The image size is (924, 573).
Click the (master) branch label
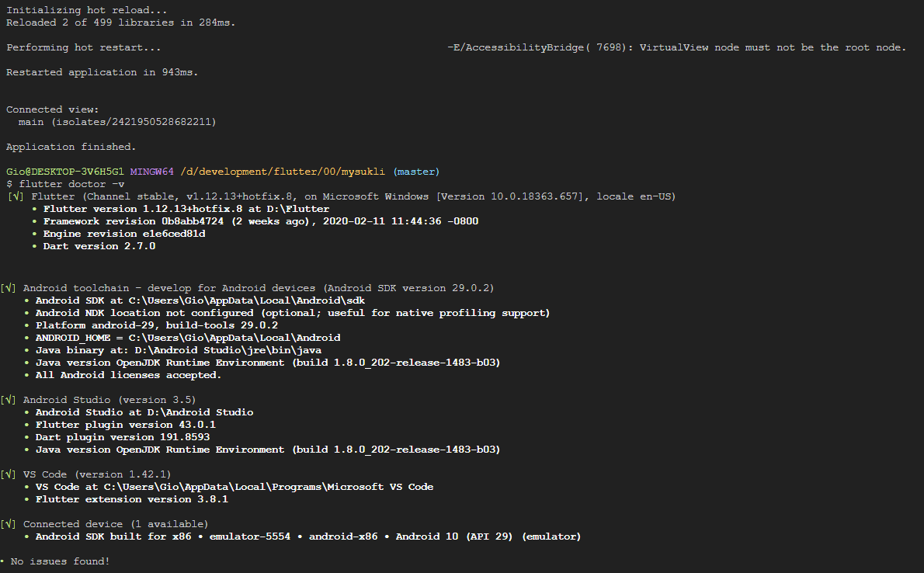pos(416,171)
